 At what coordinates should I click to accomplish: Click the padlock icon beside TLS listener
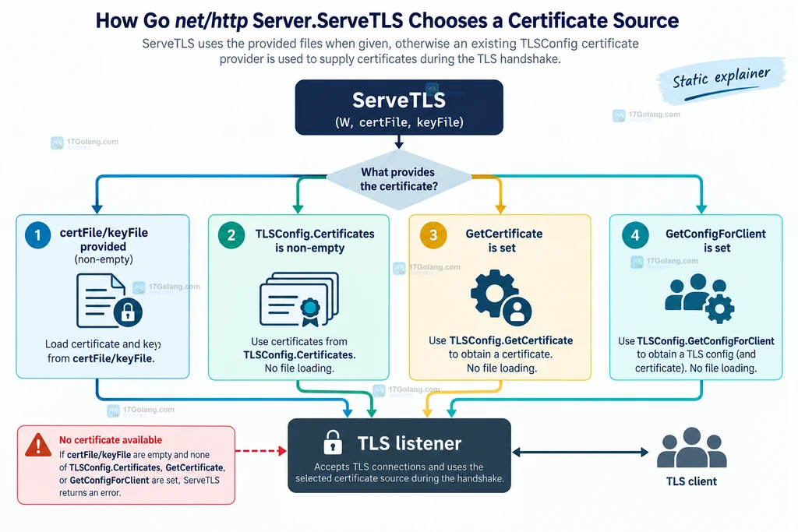click(x=333, y=442)
